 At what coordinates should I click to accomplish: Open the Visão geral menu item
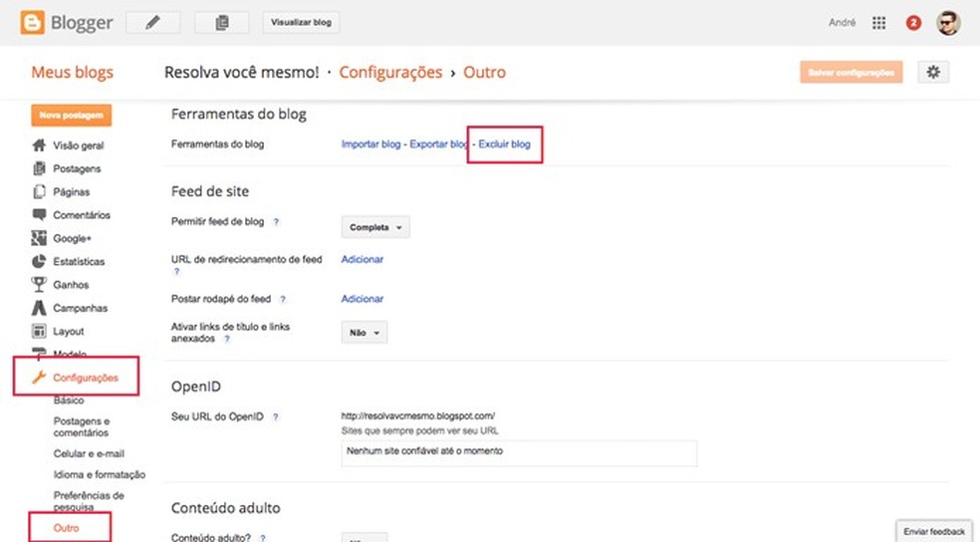coord(78,145)
